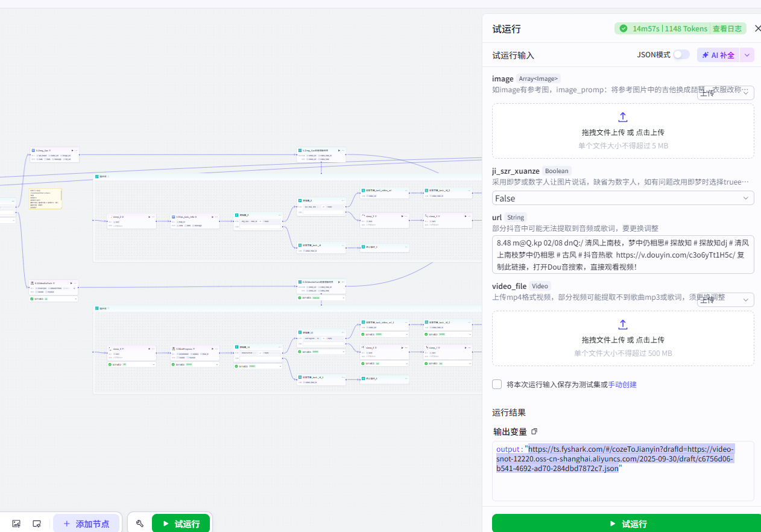Run the 5.3ps_task_info node play icon
Image resolution: width=761 pixels, height=532 pixels.
point(212,217)
